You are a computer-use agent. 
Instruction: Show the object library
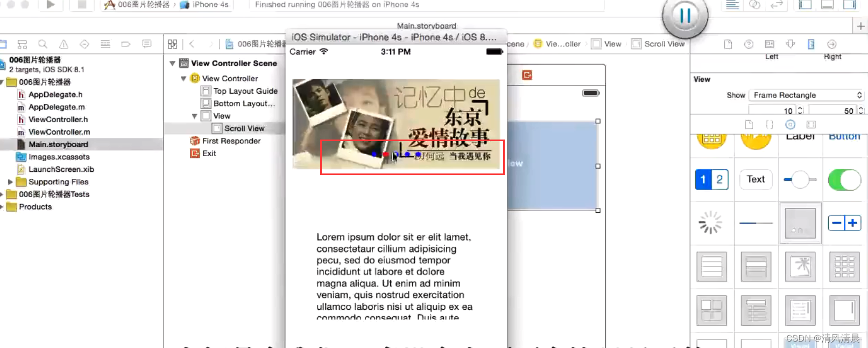tap(790, 124)
